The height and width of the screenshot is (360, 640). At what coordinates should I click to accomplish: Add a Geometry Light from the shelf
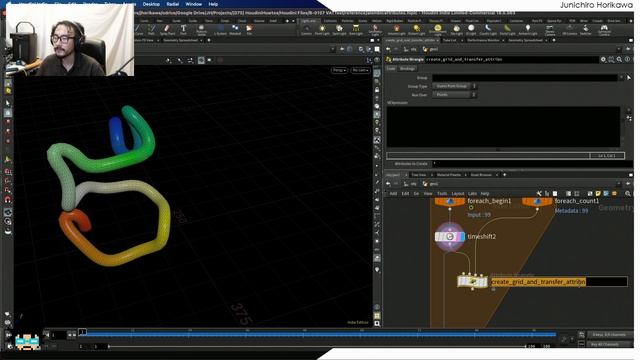[375, 30]
